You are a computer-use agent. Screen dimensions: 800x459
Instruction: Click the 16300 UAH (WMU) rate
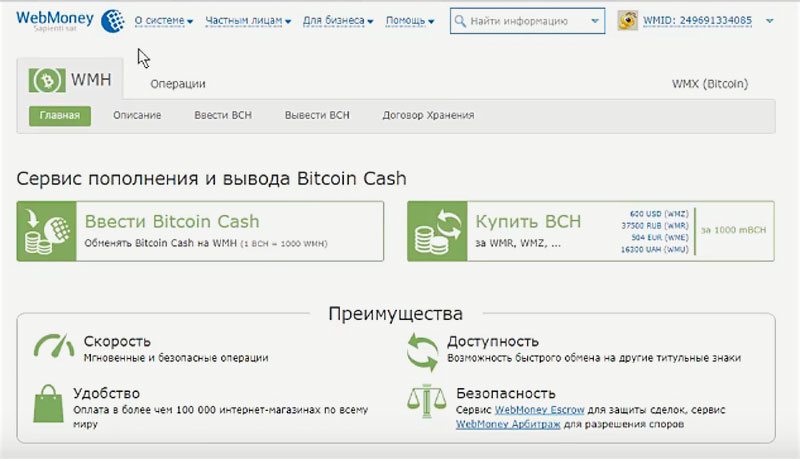pyautogui.click(x=654, y=249)
